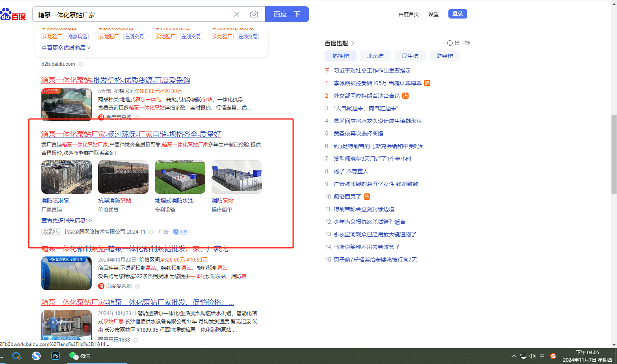This screenshot has height=364, width=617.
Task: Click the Baidu logo
Action: (x=13, y=15)
